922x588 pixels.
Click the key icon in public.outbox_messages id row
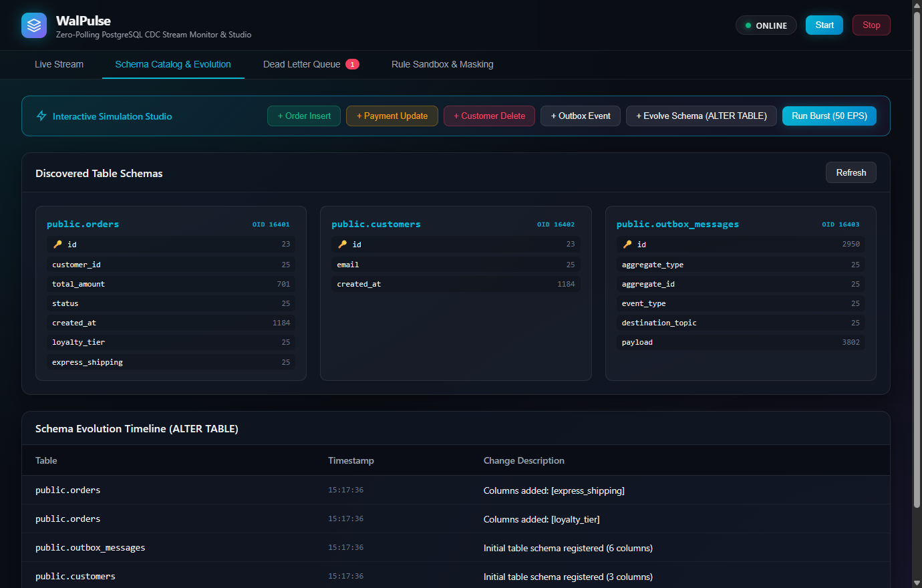click(x=627, y=245)
